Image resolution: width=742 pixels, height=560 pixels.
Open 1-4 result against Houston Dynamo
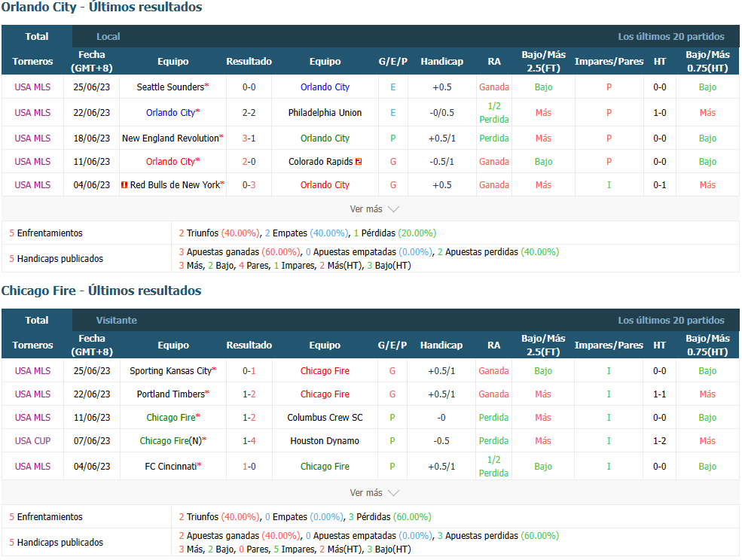tap(249, 441)
